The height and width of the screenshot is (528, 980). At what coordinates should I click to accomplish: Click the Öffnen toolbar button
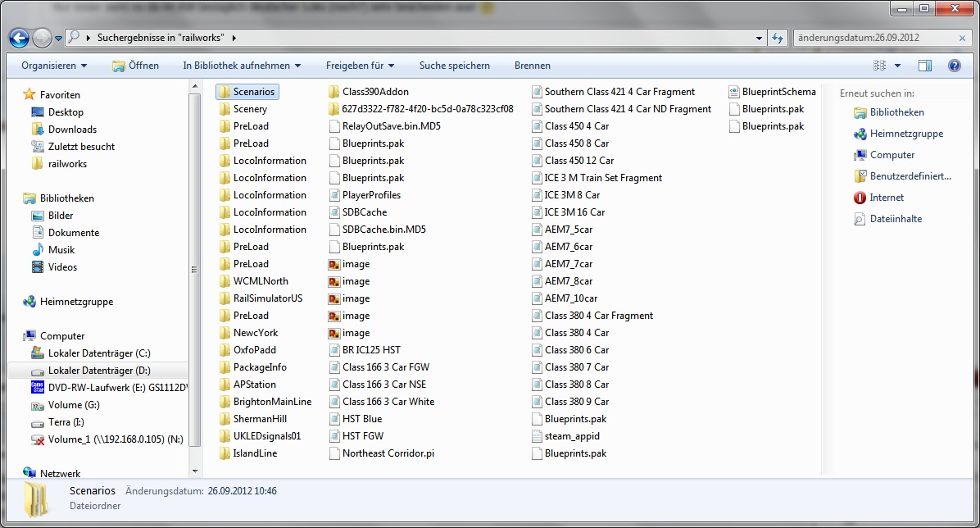point(136,66)
